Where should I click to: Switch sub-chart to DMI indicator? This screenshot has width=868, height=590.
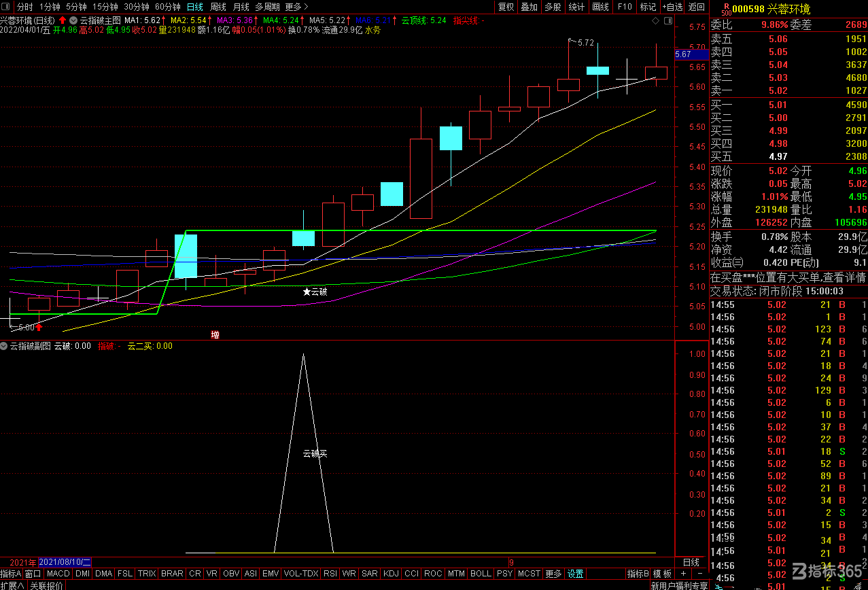coord(82,574)
